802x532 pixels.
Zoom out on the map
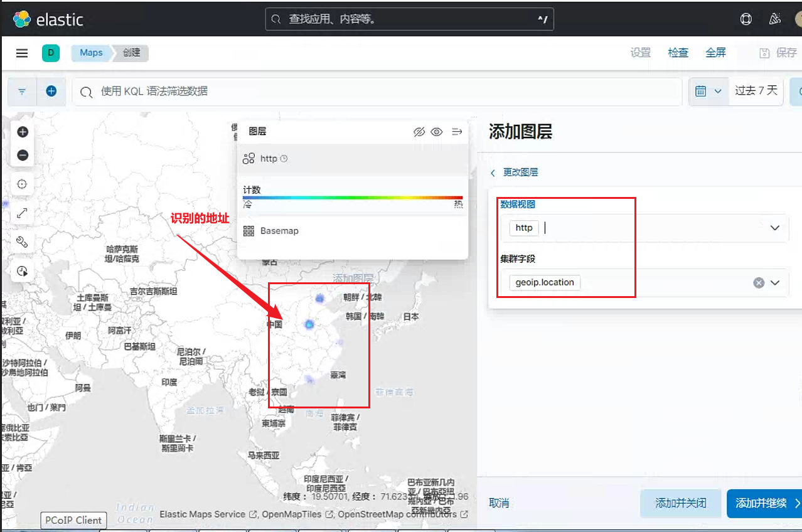pyautogui.click(x=23, y=155)
